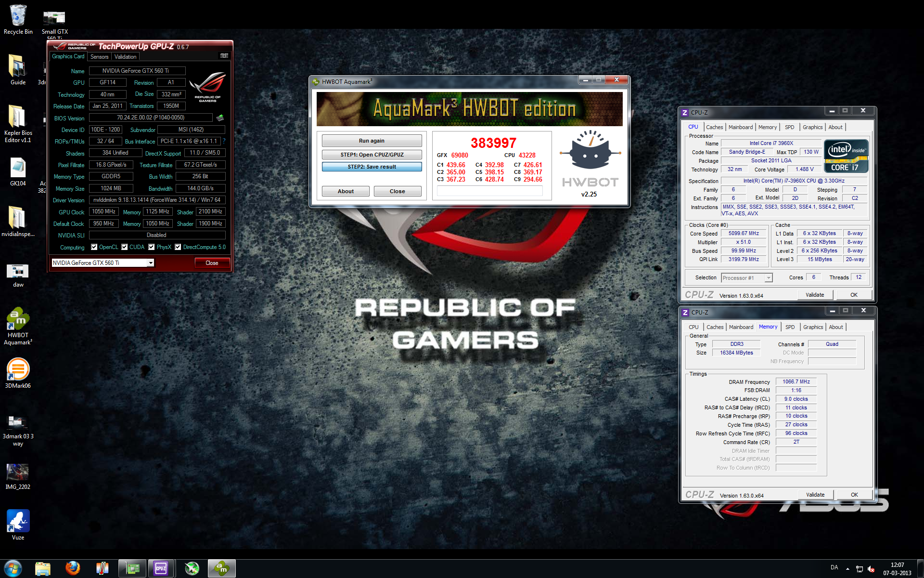Viewport: 924px width, 578px height.
Task: Open Mainboard tab in upper CPU-Z window
Action: tap(741, 127)
